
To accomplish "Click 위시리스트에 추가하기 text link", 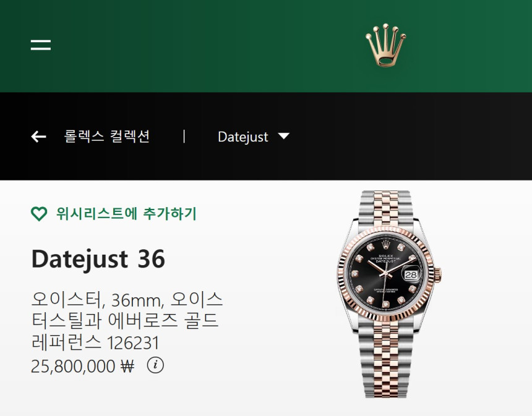I will pyautogui.click(x=127, y=214).
